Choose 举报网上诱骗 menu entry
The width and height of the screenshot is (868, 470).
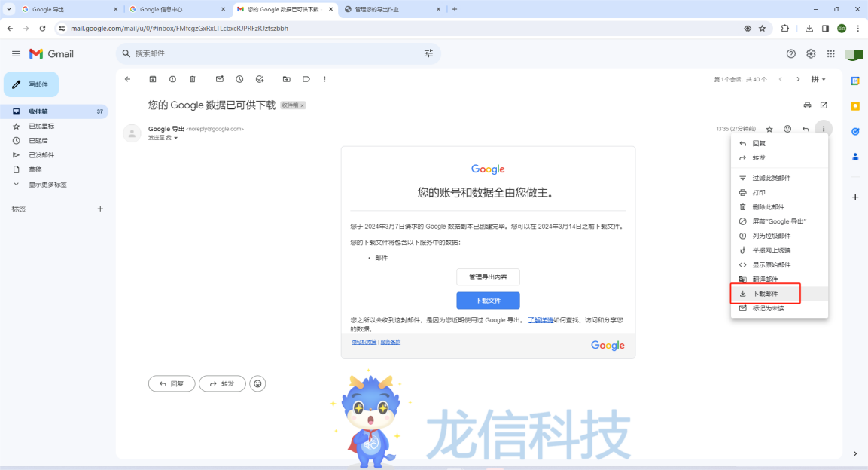point(779,250)
